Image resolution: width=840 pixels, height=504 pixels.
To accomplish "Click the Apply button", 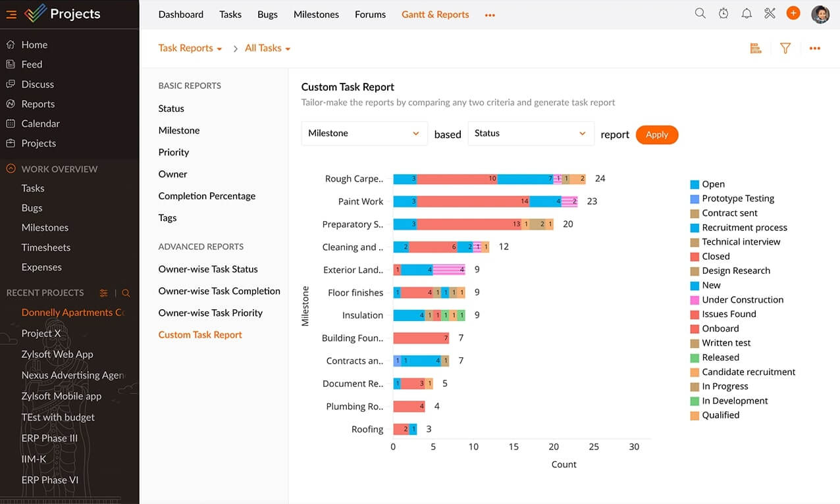I will point(656,134).
